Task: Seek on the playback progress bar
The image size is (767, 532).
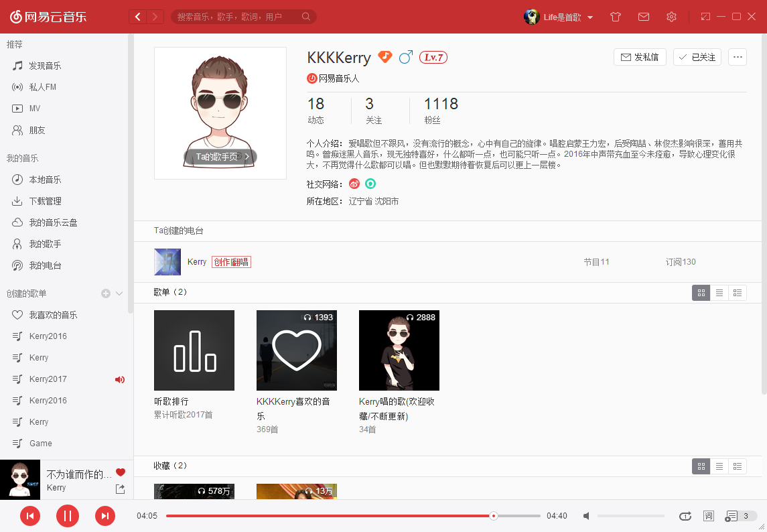Action: coord(353,516)
